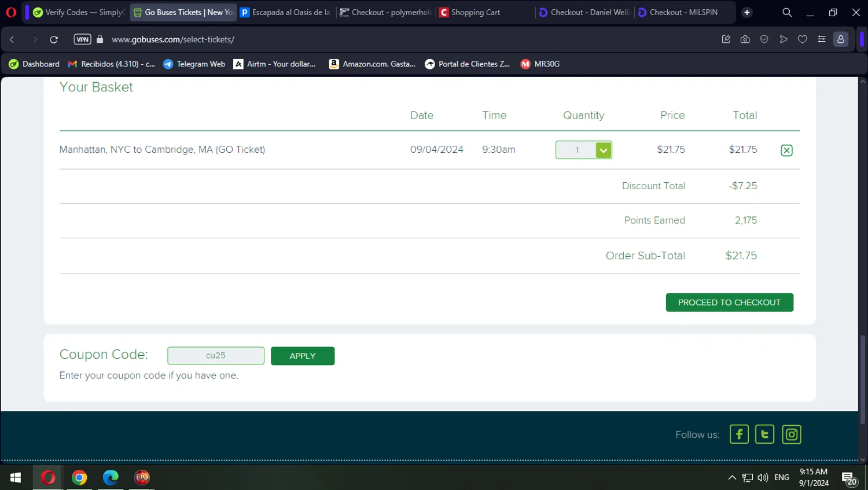The width and height of the screenshot is (868, 490).
Task: Open the red round taskbar app
Action: point(142,477)
